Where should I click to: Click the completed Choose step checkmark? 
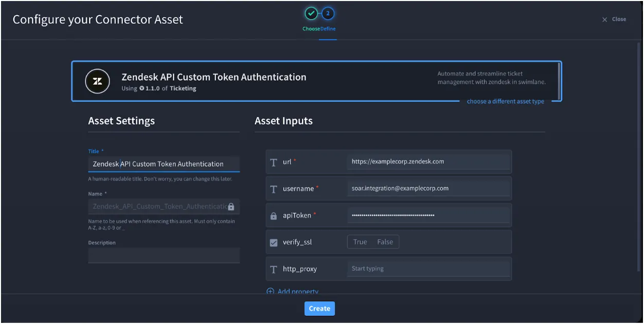point(311,13)
